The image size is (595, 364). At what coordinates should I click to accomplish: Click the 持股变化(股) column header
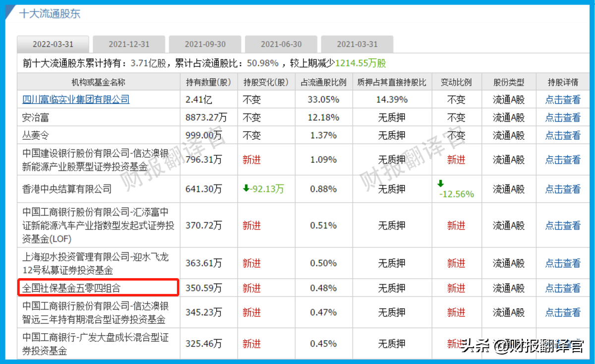[x=266, y=82]
